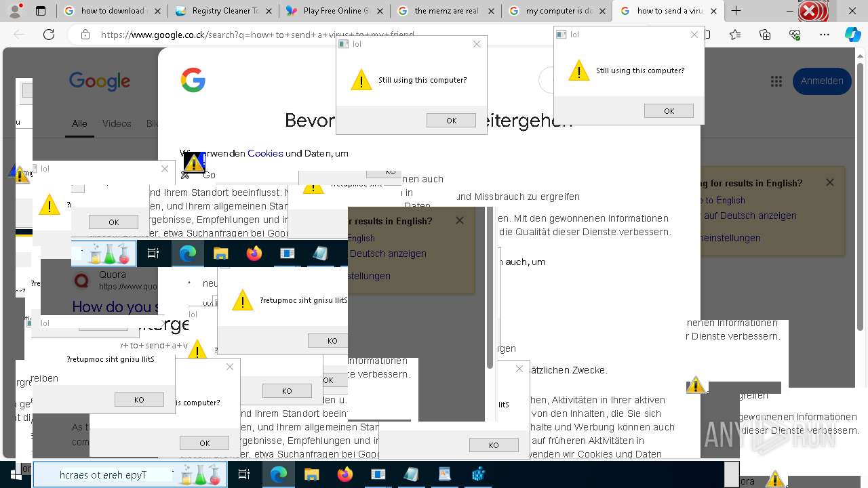Select 'how to send a viru' tab
The height and width of the screenshot is (488, 868).
(x=668, y=11)
